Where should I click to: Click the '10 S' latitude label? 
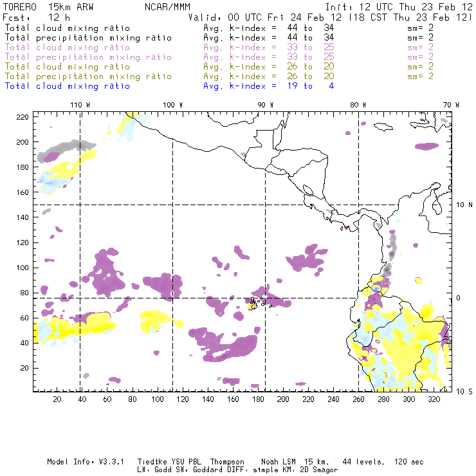coord(464,392)
